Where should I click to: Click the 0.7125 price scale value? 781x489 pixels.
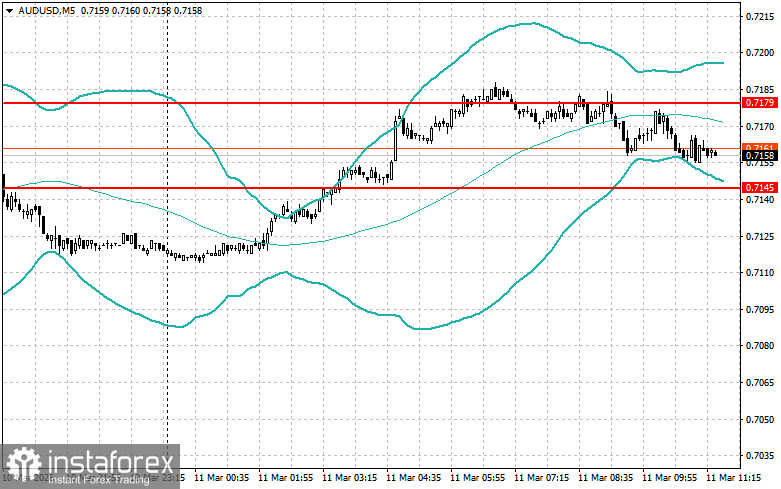tap(760, 237)
